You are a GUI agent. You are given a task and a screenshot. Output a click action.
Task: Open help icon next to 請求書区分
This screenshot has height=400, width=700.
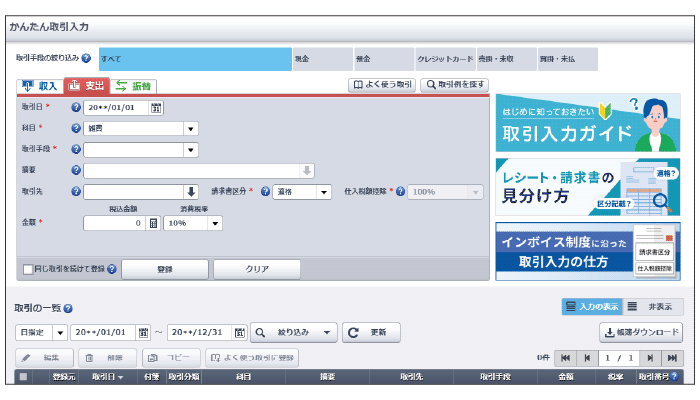[265, 191]
